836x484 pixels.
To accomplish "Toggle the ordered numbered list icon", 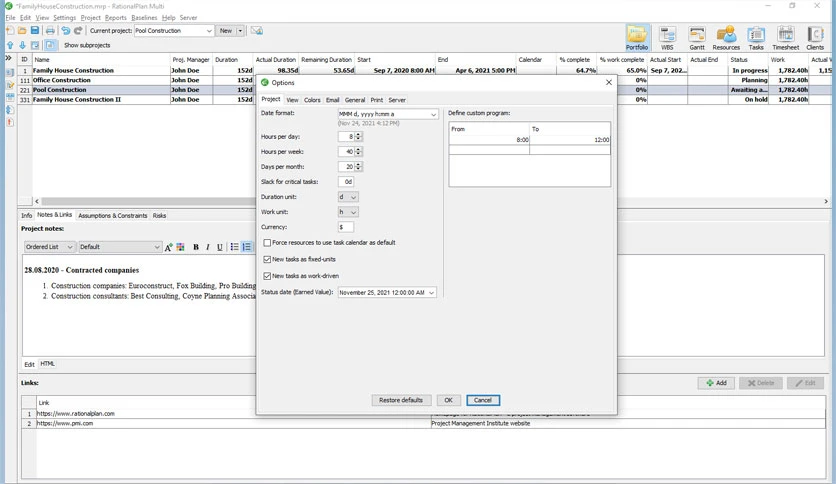I will (x=246, y=247).
